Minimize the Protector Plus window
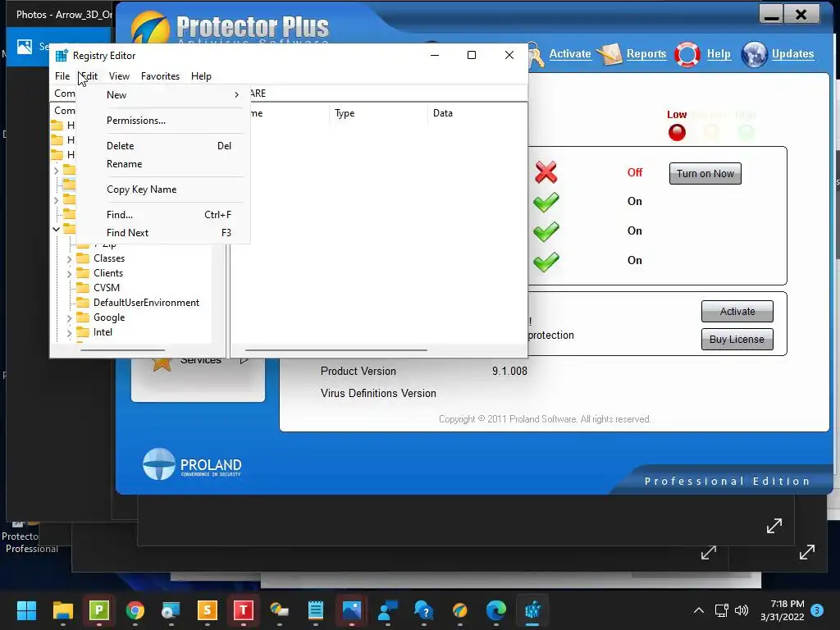 point(771,15)
